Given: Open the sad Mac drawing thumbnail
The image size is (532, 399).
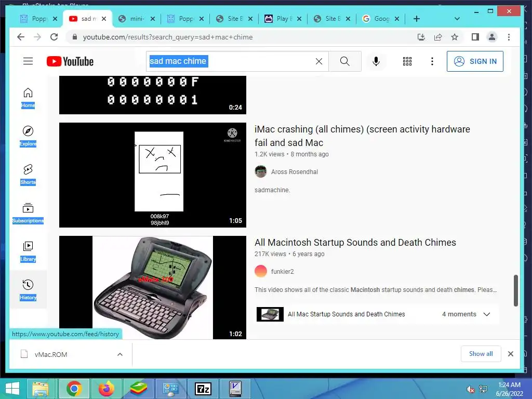Looking at the screenshot, I should (153, 175).
